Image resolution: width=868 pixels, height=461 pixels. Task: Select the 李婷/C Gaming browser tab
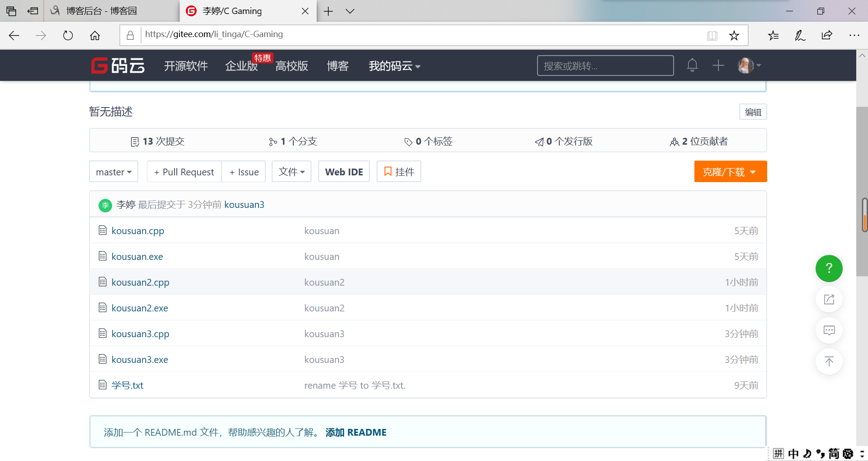point(248,11)
